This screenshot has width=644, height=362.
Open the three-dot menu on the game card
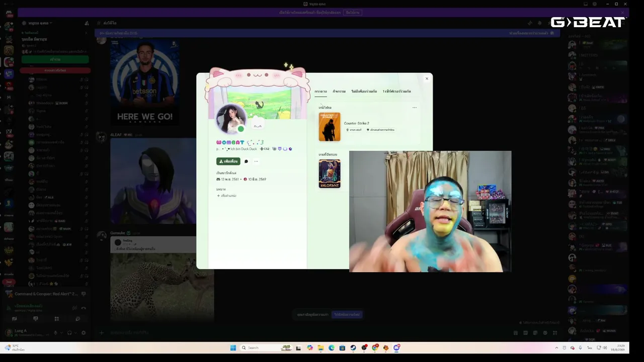tap(415, 108)
